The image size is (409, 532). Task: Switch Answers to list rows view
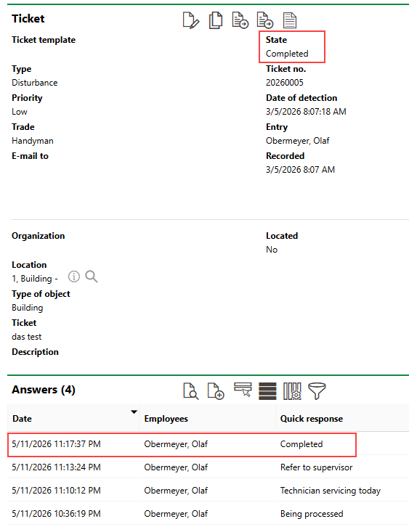[267, 391]
